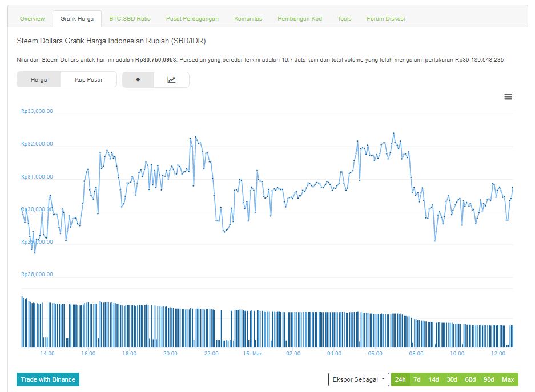Image resolution: width=535 pixels, height=392 pixels.
Task: Open the Overview tab
Action: pos(32,19)
